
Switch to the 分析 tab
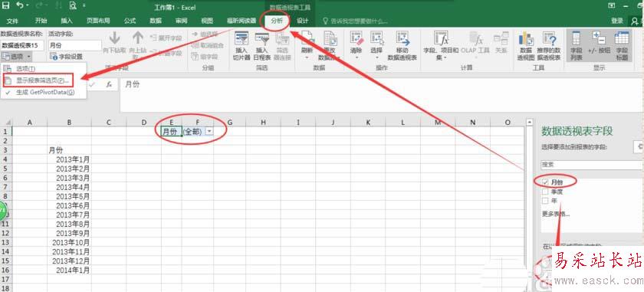pyautogui.click(x=277, y=21)
